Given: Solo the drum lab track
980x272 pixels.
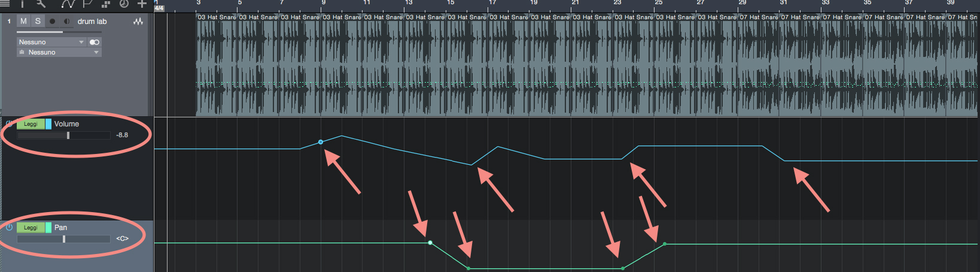Looking at the screenshot, I should [38, 21].
